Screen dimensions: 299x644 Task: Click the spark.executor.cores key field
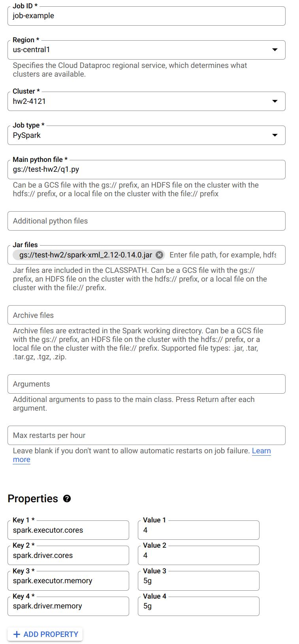[68, 530]
